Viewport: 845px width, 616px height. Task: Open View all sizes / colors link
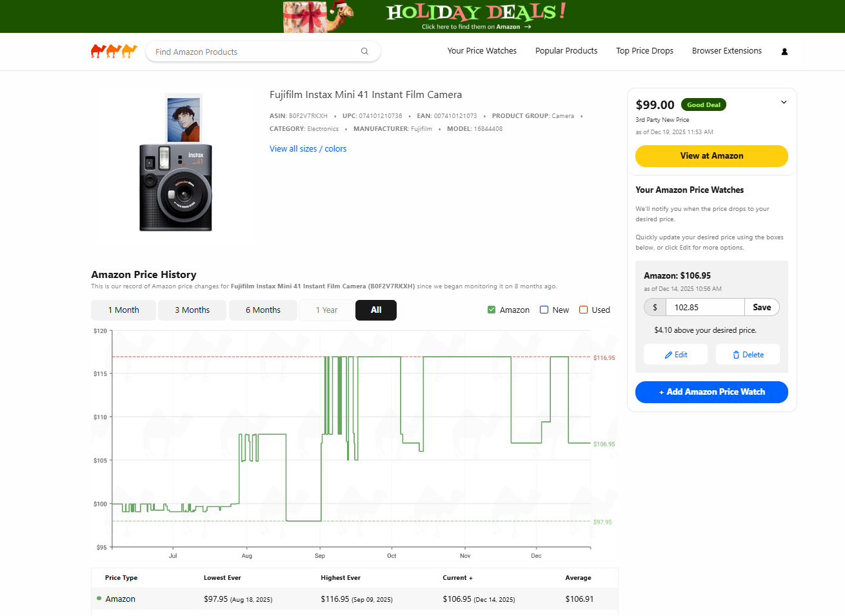click(x=308, y=148)
